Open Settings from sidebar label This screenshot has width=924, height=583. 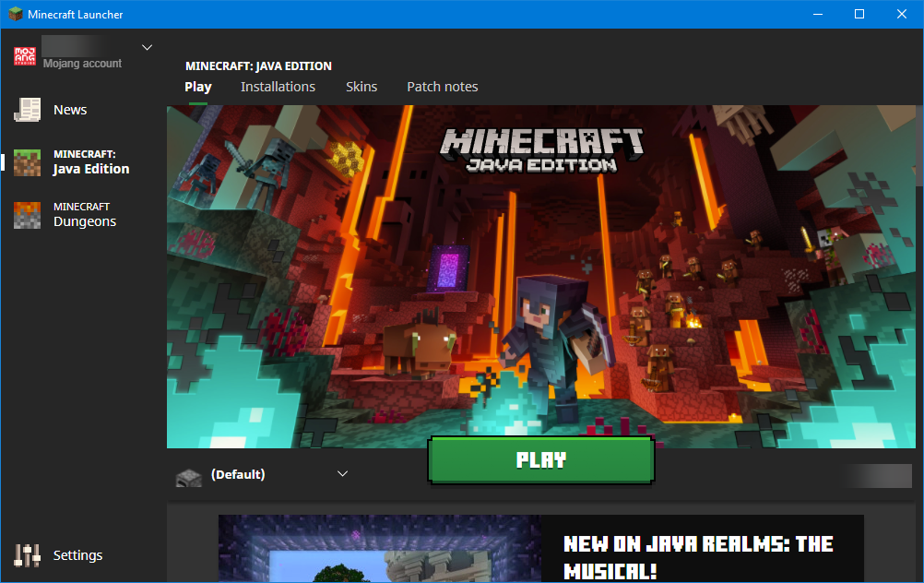click(x=77, y=555)
